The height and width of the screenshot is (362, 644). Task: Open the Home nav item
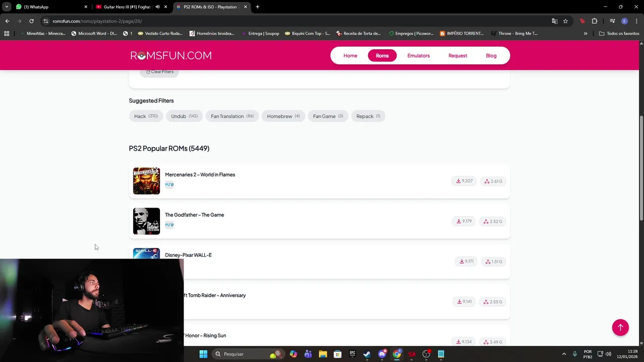point(350,56)
